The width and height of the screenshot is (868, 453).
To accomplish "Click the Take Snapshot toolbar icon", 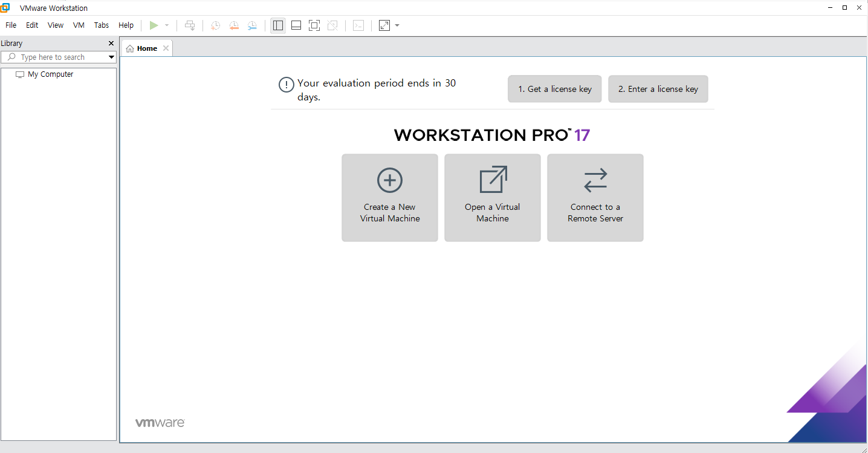I will [x=215, y=25].
